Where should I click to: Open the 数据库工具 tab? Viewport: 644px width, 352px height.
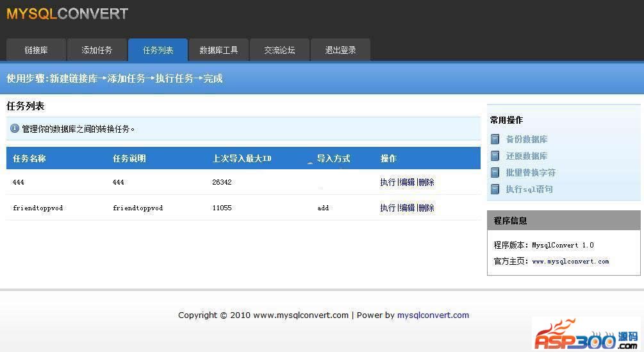219,50
